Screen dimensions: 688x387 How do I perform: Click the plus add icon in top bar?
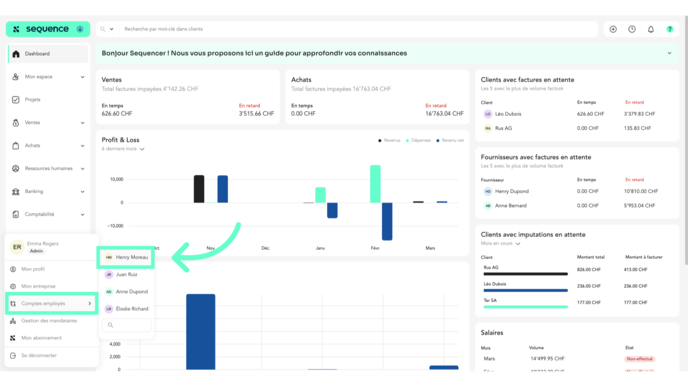pyautogui.click(x=613, y=29)
